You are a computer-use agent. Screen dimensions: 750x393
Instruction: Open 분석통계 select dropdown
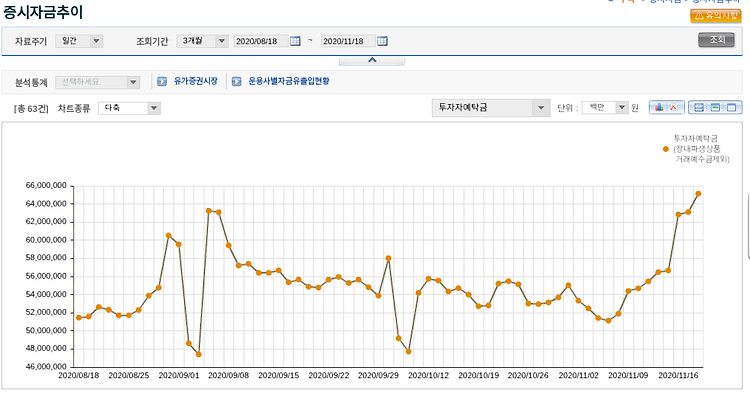[x=98, y=82]
